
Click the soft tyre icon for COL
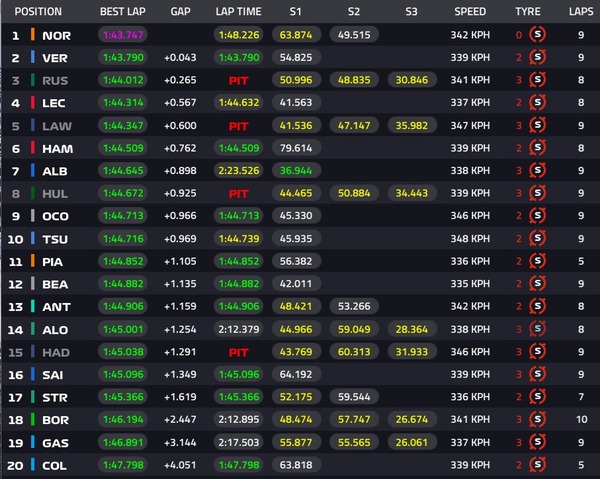coord(537,465)
